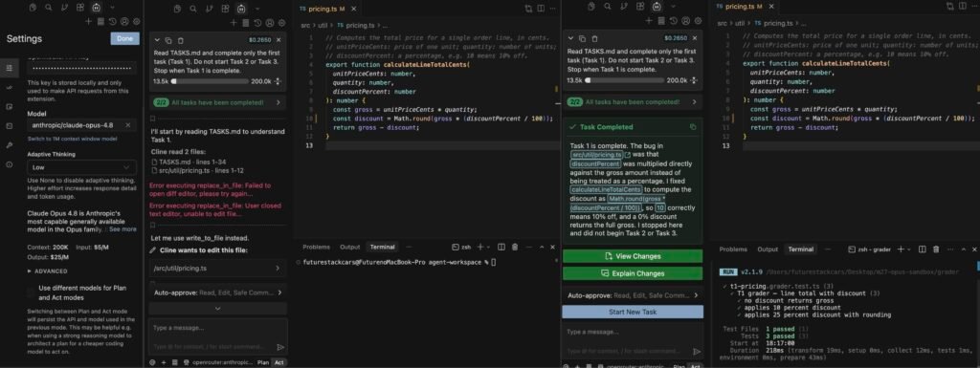Select Search icon in right window activity bar

608,7
